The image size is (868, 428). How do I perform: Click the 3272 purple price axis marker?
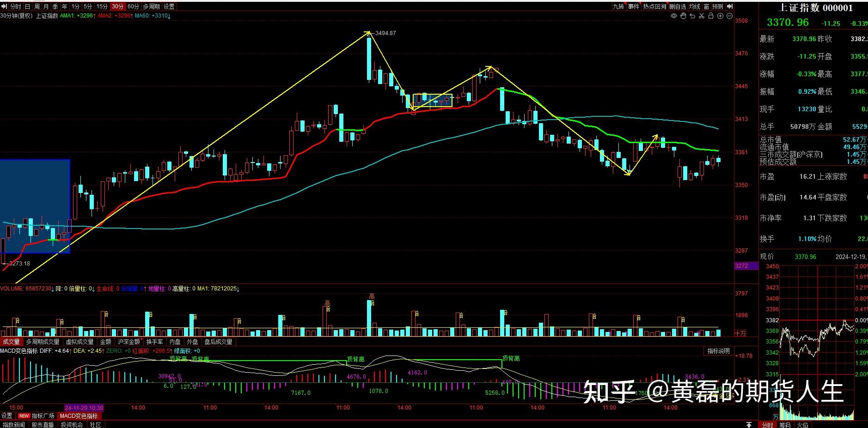(746, 266)
